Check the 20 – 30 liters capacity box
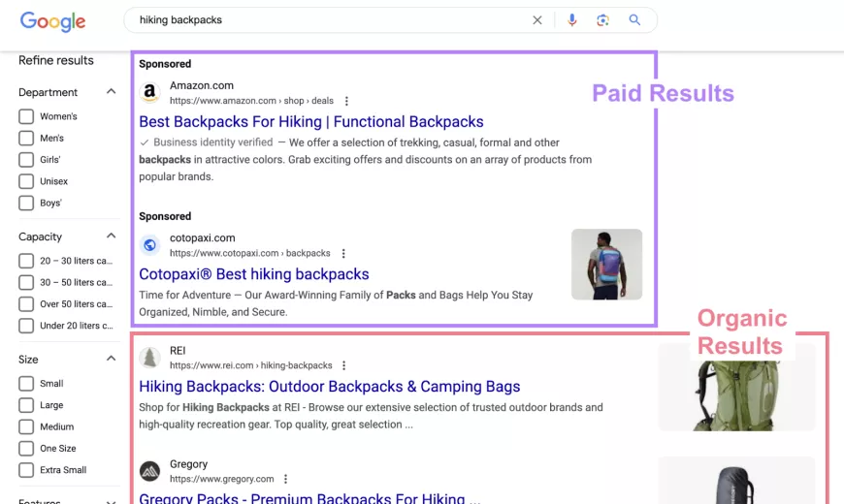 [26, 261]
